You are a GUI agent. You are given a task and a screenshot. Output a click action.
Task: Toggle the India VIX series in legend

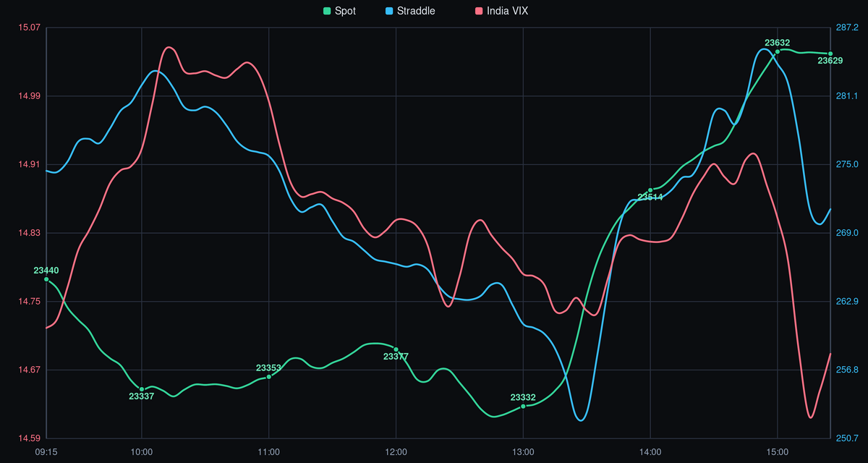[x=501, y=11]
